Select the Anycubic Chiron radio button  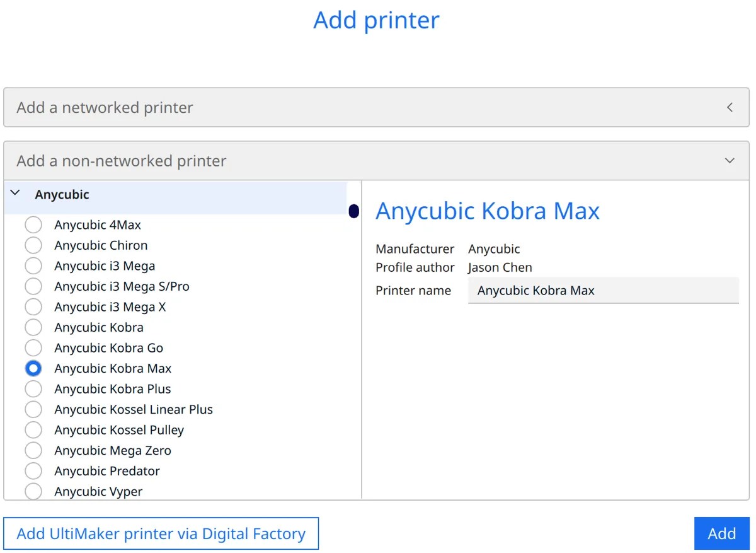tap(33, 245)
